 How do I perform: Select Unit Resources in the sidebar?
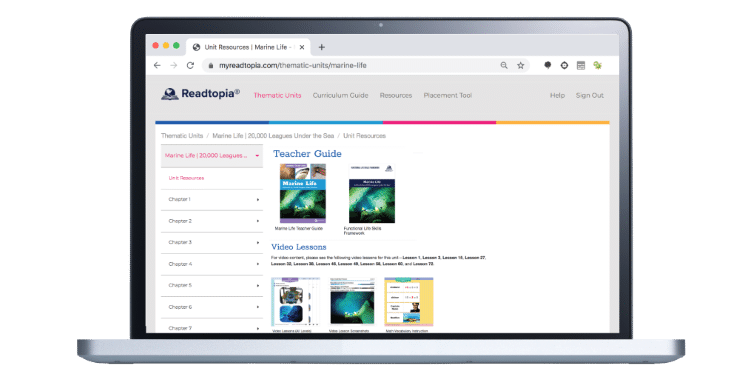pyautogui.click(x=186, y=178)
